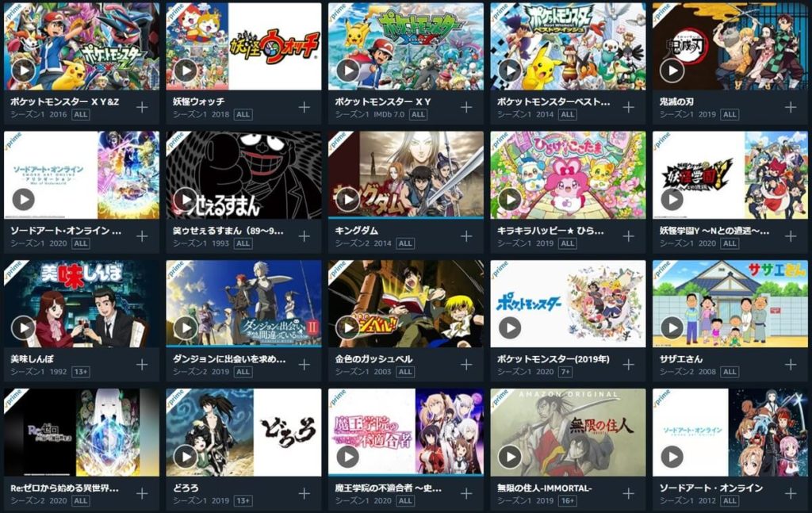The image size is (812, 513).
Task: Add 無限の住人-IMMORTAL- to watchlist plus icon
Action: (629, 493)
